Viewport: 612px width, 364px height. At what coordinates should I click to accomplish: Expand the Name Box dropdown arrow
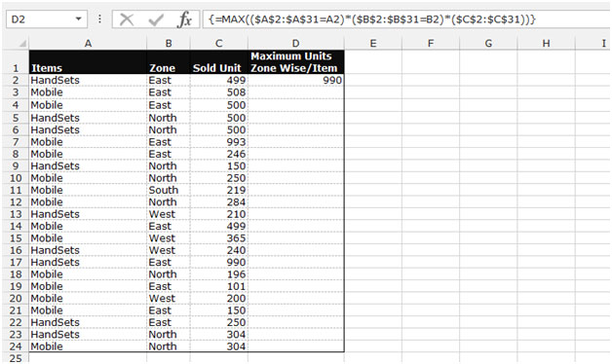tap(79, 18)
